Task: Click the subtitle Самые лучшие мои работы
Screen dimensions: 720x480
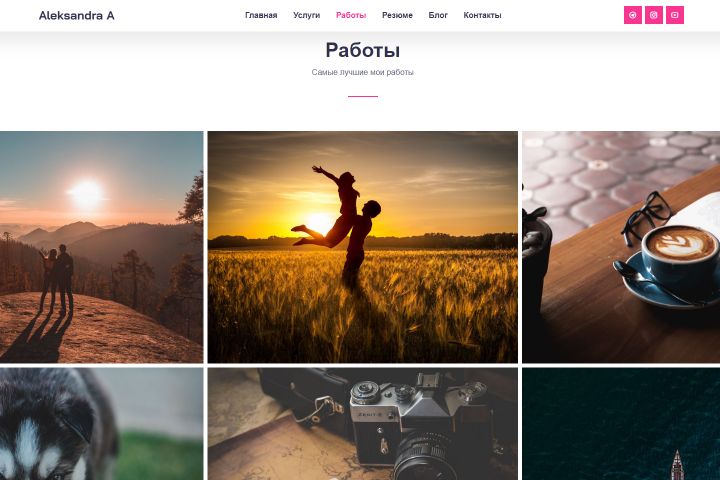Action: (362, 72)
